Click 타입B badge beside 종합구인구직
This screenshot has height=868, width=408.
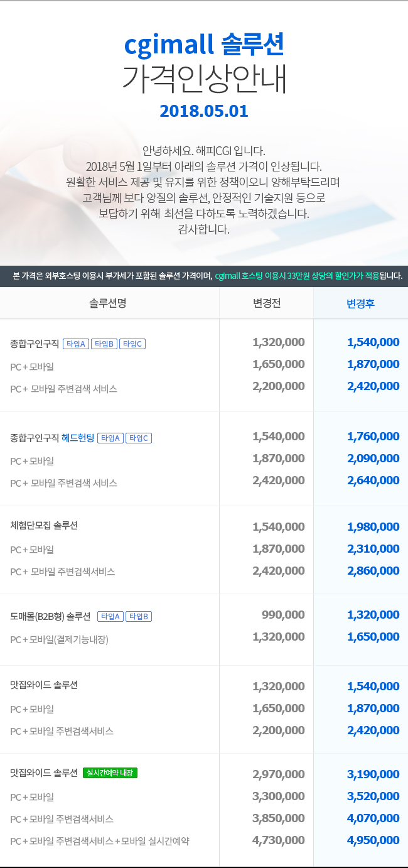[x=104, y=344]
